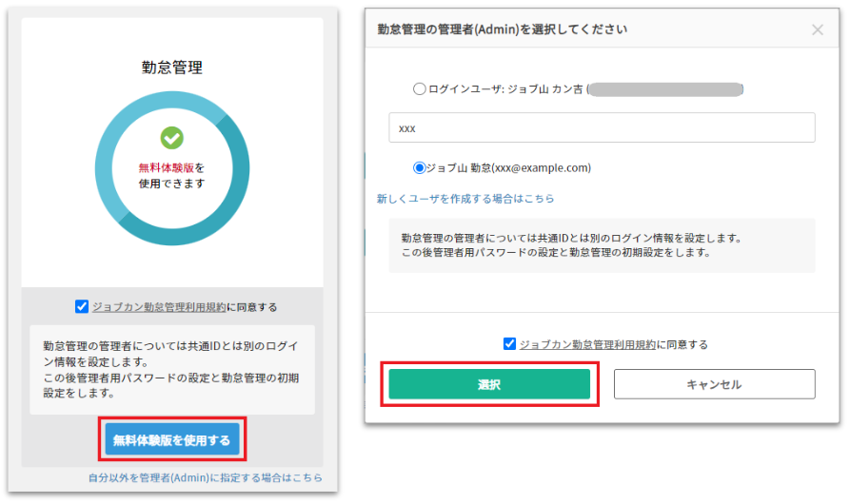850x504 pixels.
Task: Open the ジョブカン勤怠管理利用規約 link in the left card
Action: click(x=159, y=307)
